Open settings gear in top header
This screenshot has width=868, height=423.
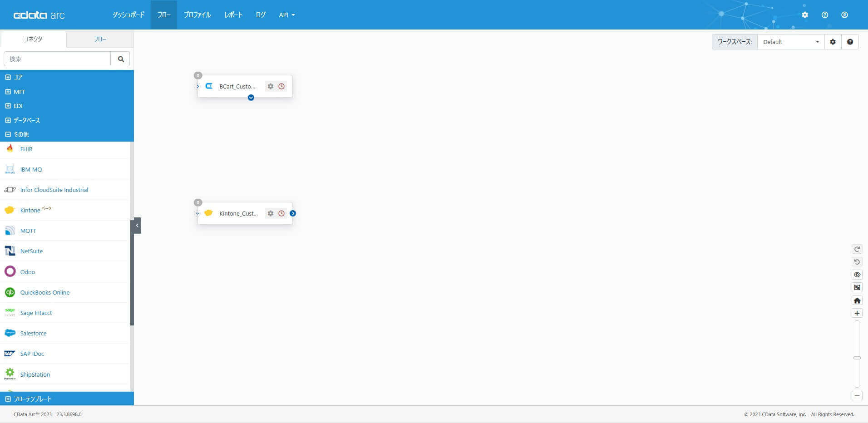point(805,15)
